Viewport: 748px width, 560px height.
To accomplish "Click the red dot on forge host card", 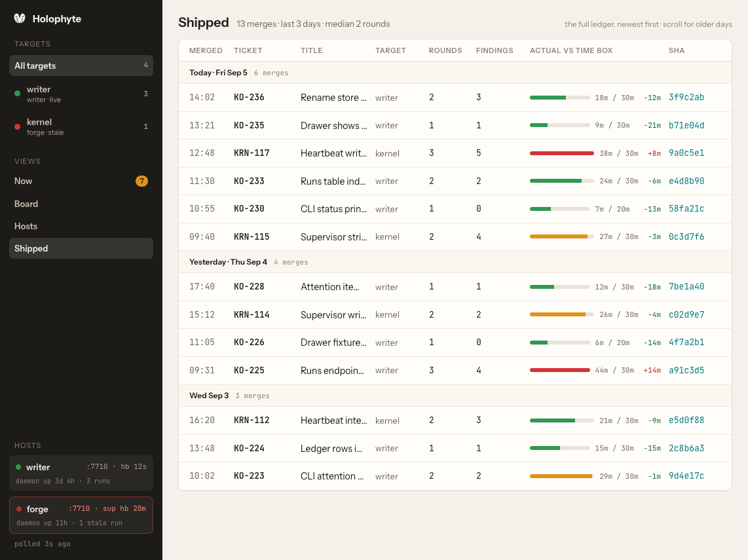I will click(x=19, y=509).
